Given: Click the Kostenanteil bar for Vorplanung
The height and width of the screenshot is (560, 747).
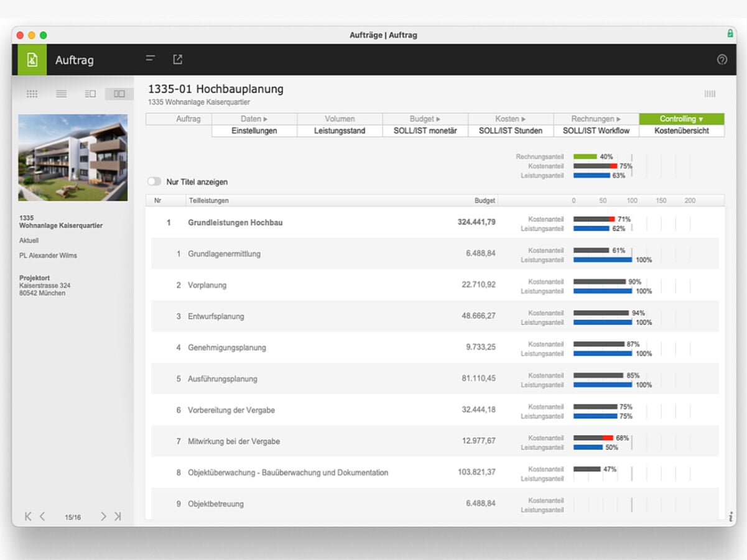Looking at the screenshot, I should (x=599, y=282).
